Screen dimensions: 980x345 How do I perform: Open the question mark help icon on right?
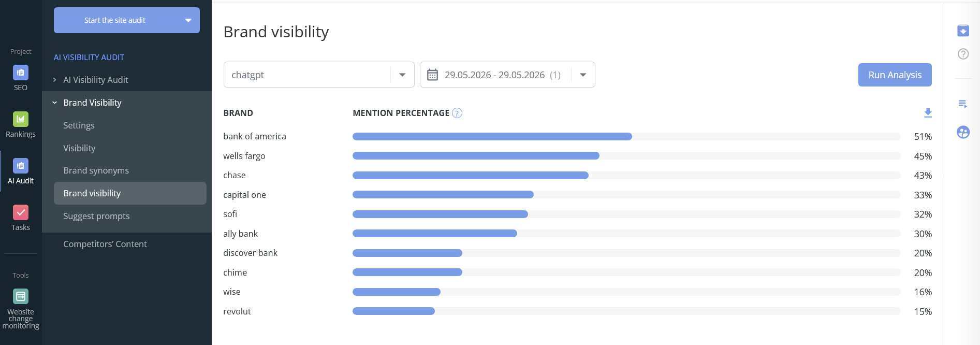[x=963, y=54]
